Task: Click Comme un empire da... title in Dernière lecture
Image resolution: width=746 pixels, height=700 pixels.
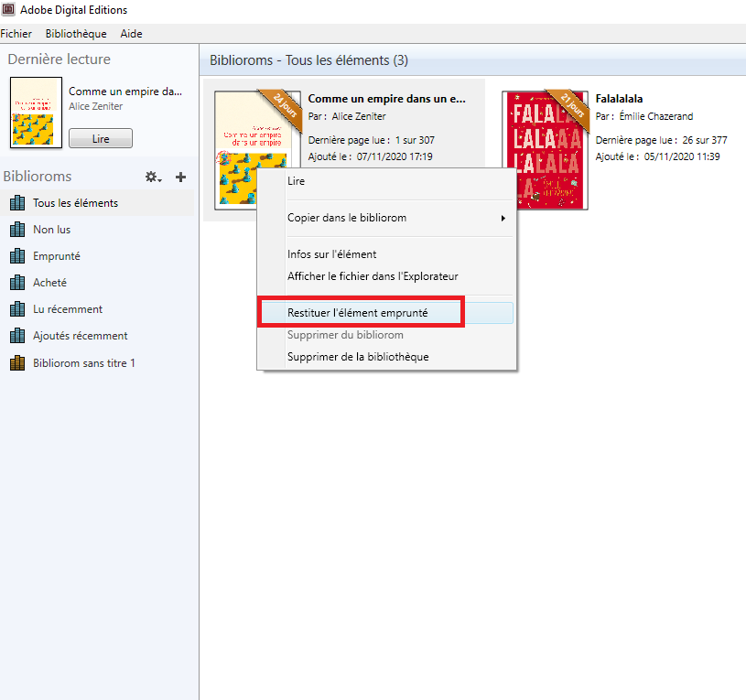Action: point(125,92)
